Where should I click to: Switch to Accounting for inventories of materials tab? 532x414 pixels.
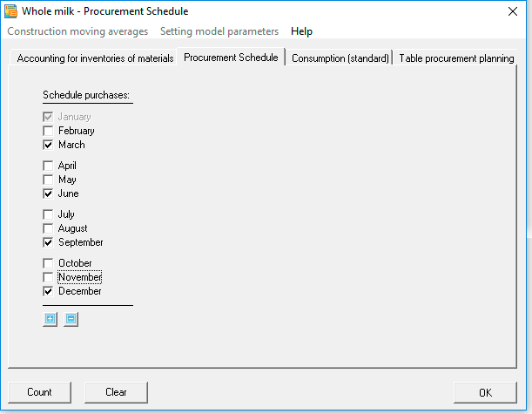(95, 58)
